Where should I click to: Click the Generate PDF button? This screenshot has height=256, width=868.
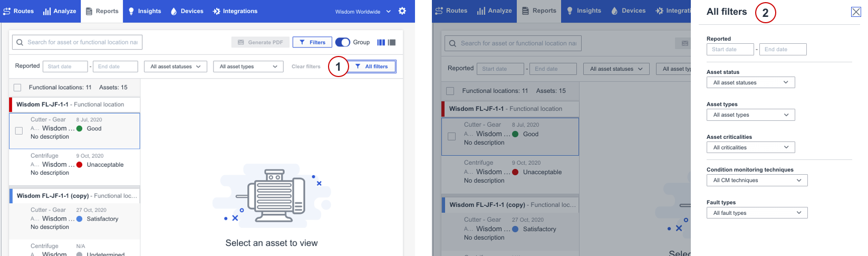[x=260, y=42]
